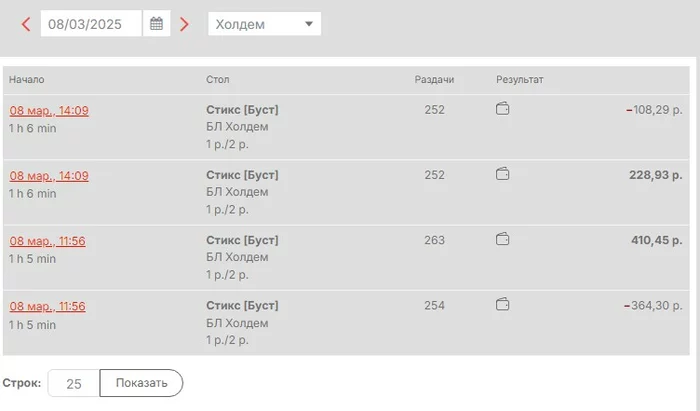Click wallet icon in the 410,45 р. row

pos(503,239)
